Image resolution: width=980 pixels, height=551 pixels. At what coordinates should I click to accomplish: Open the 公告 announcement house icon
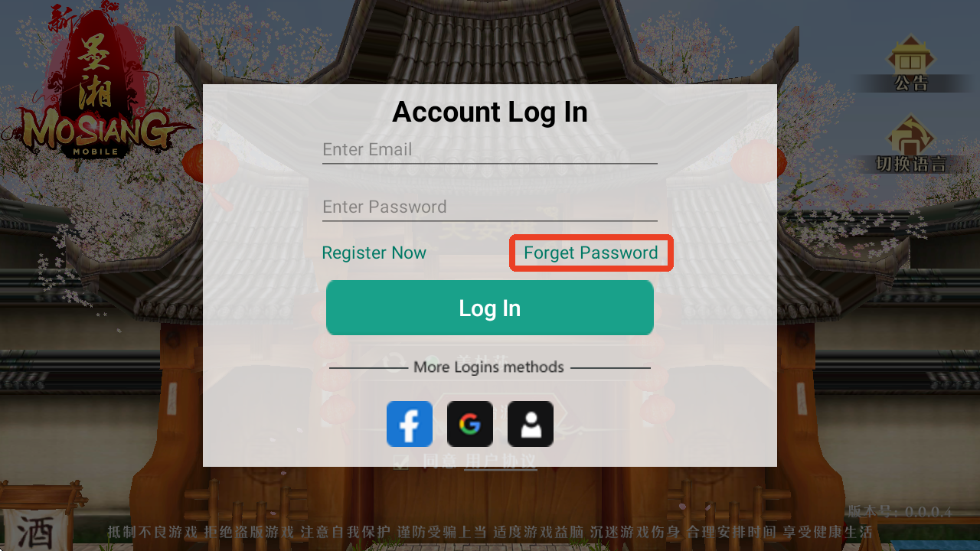pos(910,55)
